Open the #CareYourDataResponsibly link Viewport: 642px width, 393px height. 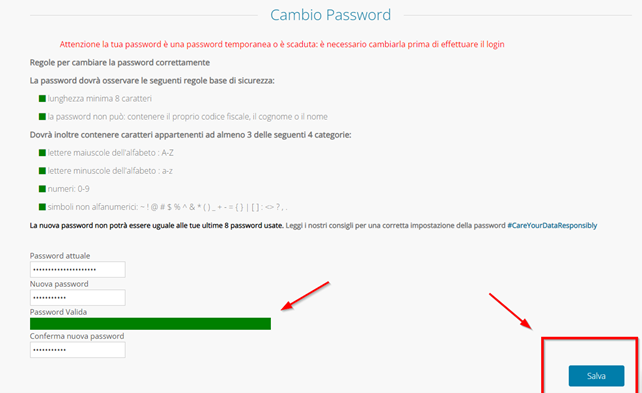[x=552, y=226]
